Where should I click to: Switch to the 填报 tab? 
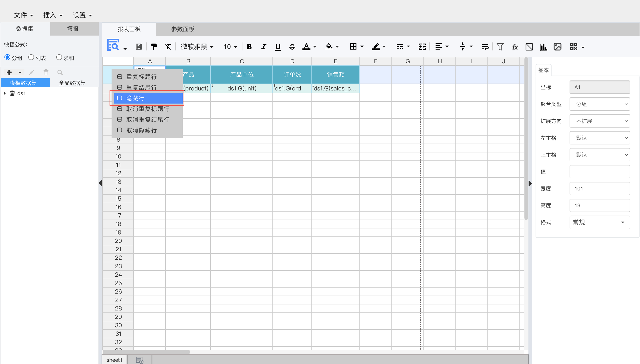point(74,29)
